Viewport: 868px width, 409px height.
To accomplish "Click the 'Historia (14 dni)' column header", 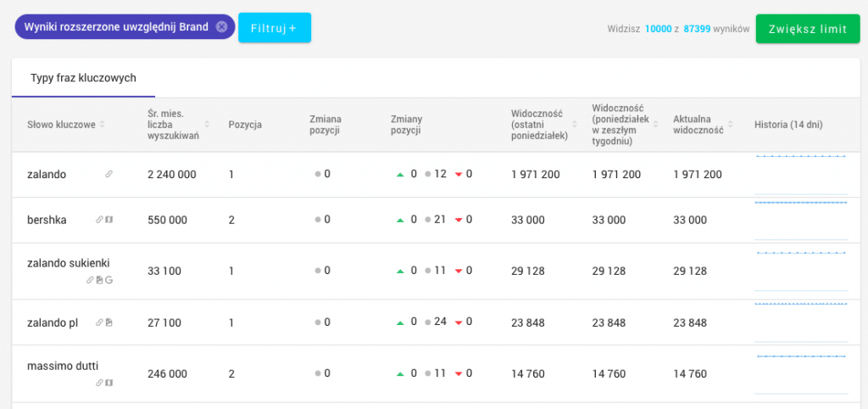I will (x=788, y=125).
